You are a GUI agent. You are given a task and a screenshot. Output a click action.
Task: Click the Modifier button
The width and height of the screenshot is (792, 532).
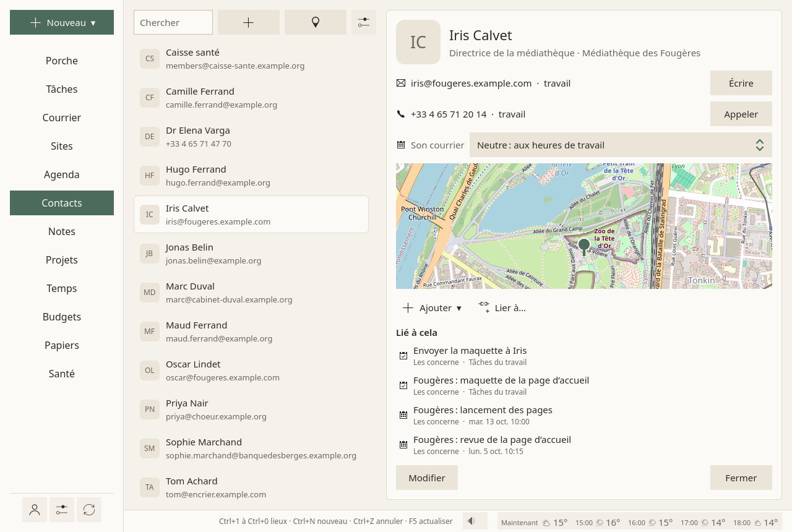(427, 478)
